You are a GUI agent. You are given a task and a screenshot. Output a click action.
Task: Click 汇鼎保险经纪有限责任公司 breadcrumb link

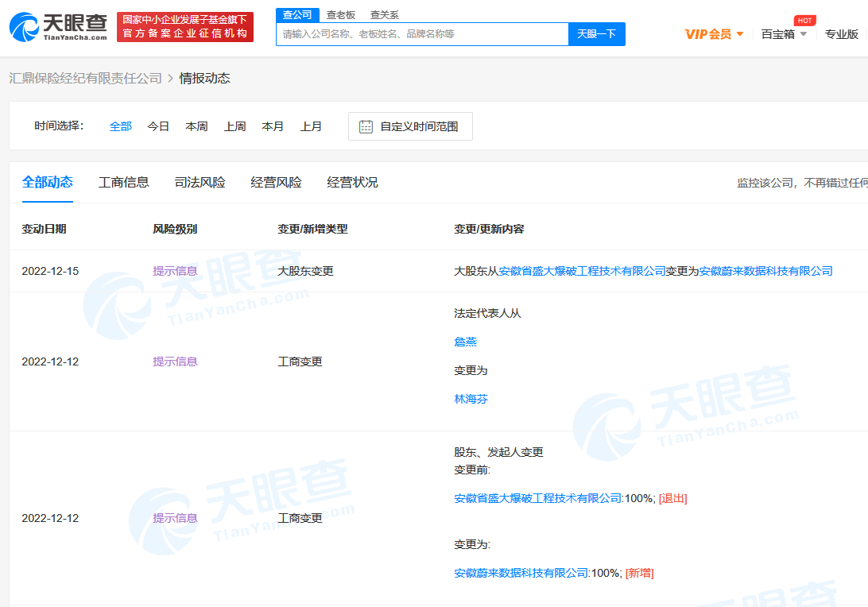point(85,78)
